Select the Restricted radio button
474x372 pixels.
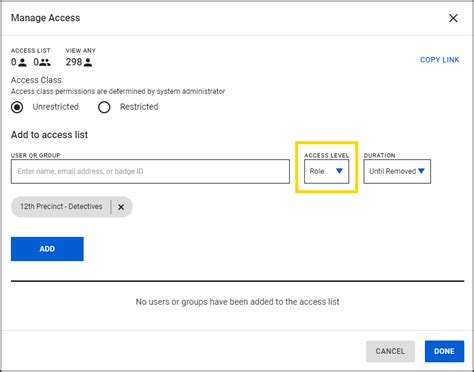[104, 107]
